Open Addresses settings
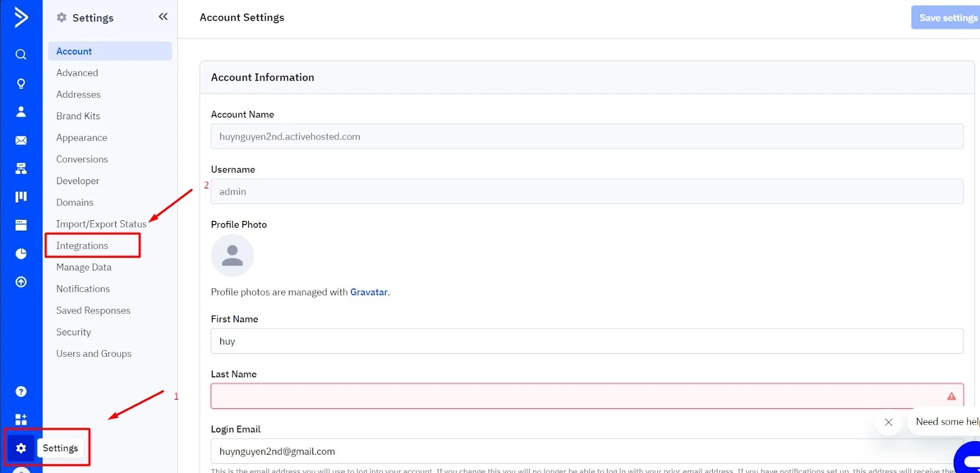 [x=78, y=94]
